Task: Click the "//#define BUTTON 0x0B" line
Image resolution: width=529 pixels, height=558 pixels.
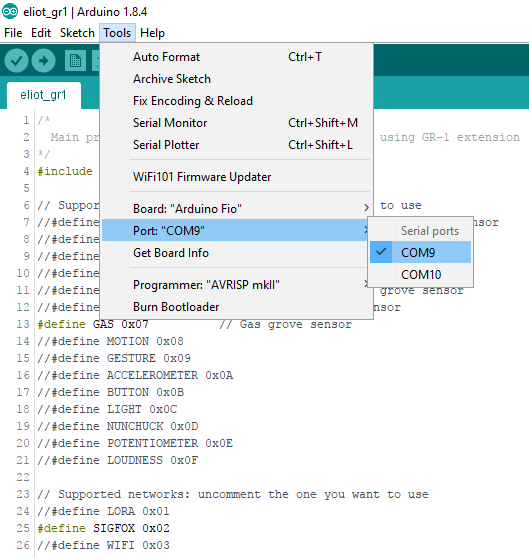Action: 111,393
